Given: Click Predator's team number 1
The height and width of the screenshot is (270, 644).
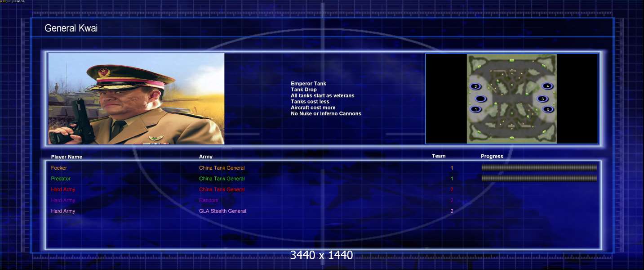Looking at the screenshot, I should point(452,179).
